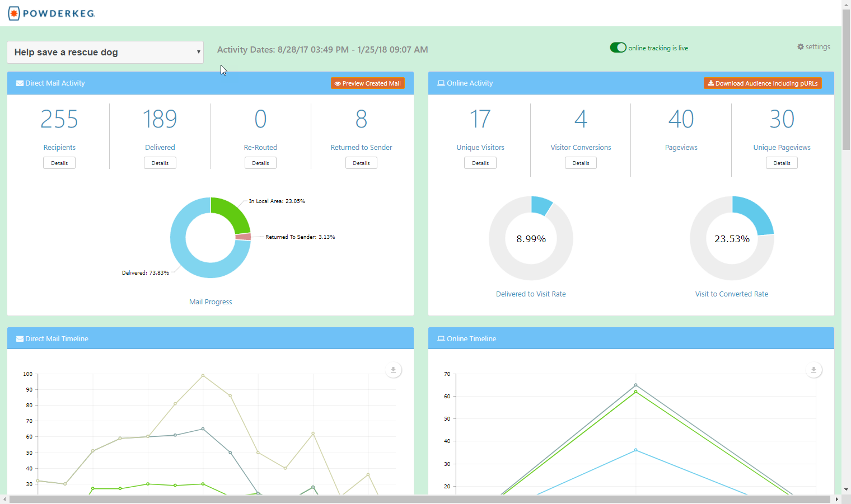Click the Pageviews label
This screenshot has height=504, width=851.
pyautogui.click(x=681, y=147)
